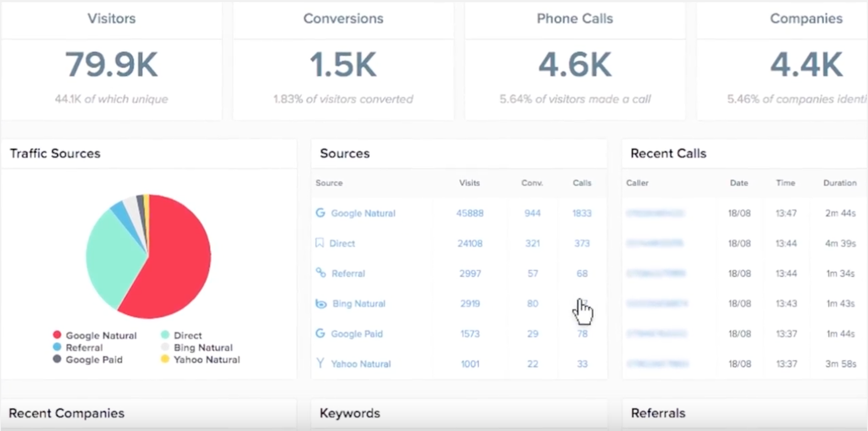Sort Sources by the Calls column header
The image size is (868, 431).
point(582,183)
